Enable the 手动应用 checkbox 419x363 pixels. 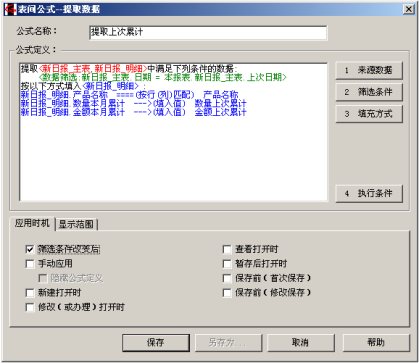click(x=30, y=264)
